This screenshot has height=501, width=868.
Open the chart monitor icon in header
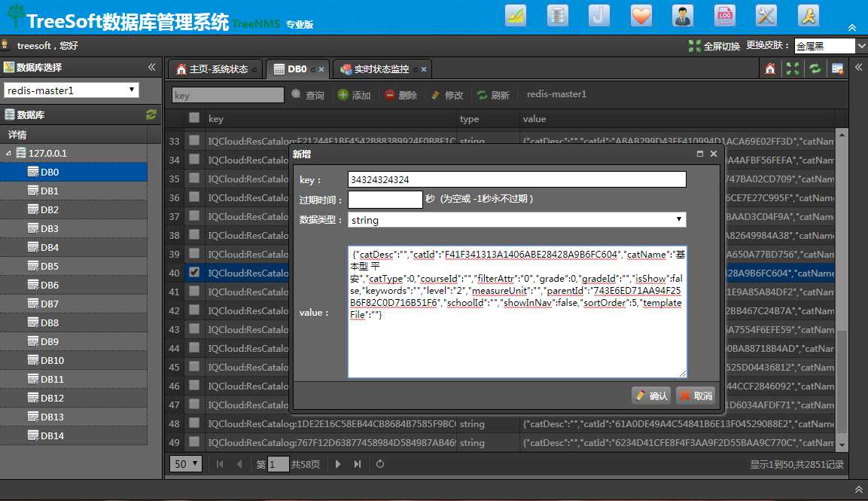[516, 16]
